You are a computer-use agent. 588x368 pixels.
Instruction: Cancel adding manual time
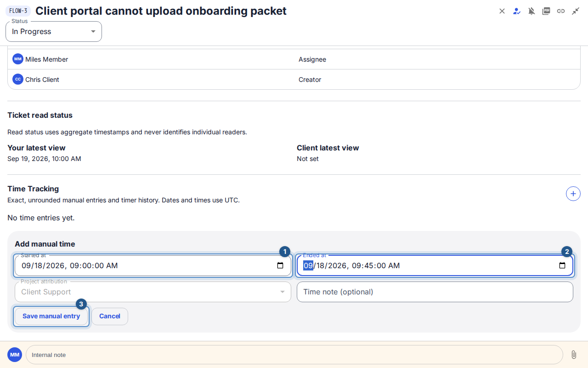[x=110, y=316]
